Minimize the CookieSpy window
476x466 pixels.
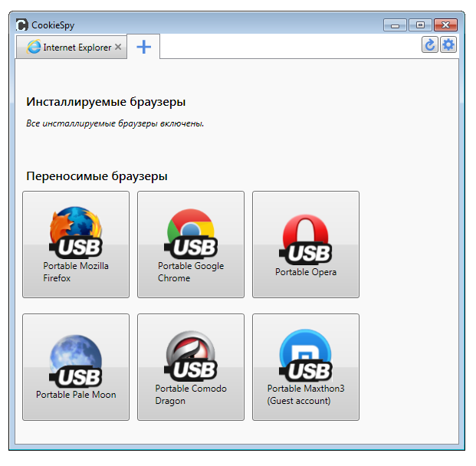pos(395,25)
